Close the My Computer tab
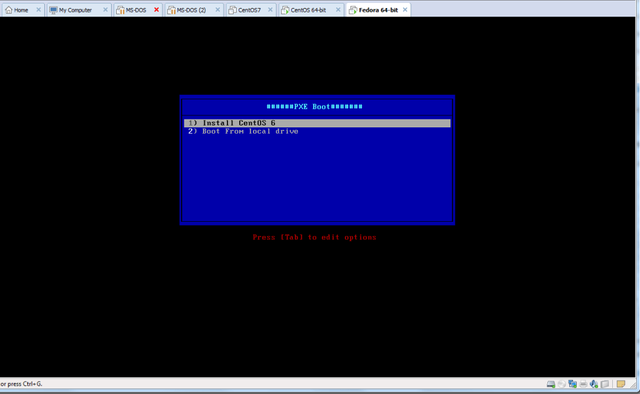This screenshot has width=640, height=394. [105, 10]
